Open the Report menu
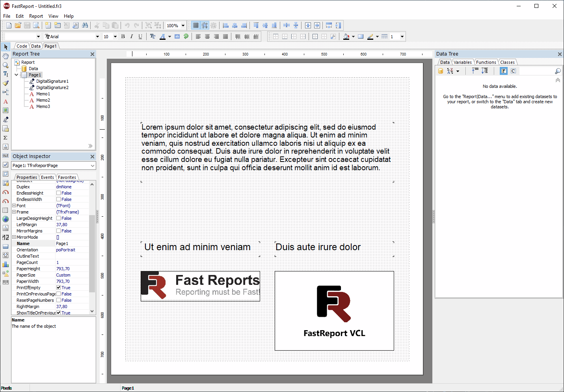Screen dimensions: 564x392 coord(36,16)
